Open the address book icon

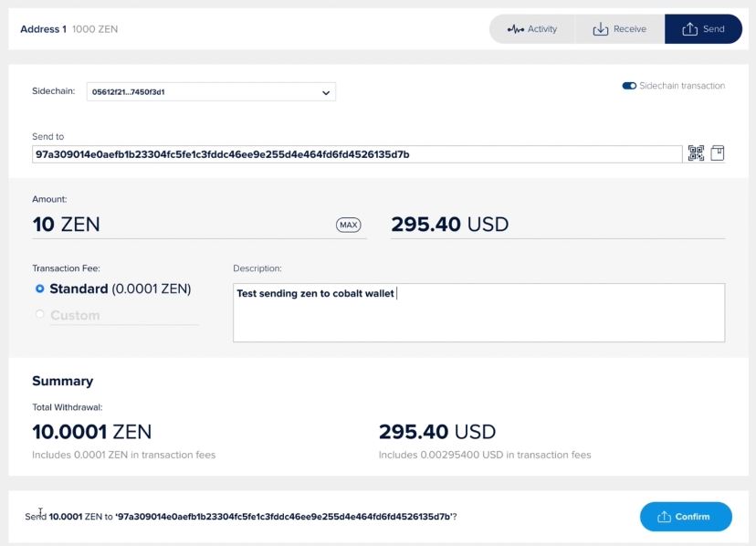point(718,153)
